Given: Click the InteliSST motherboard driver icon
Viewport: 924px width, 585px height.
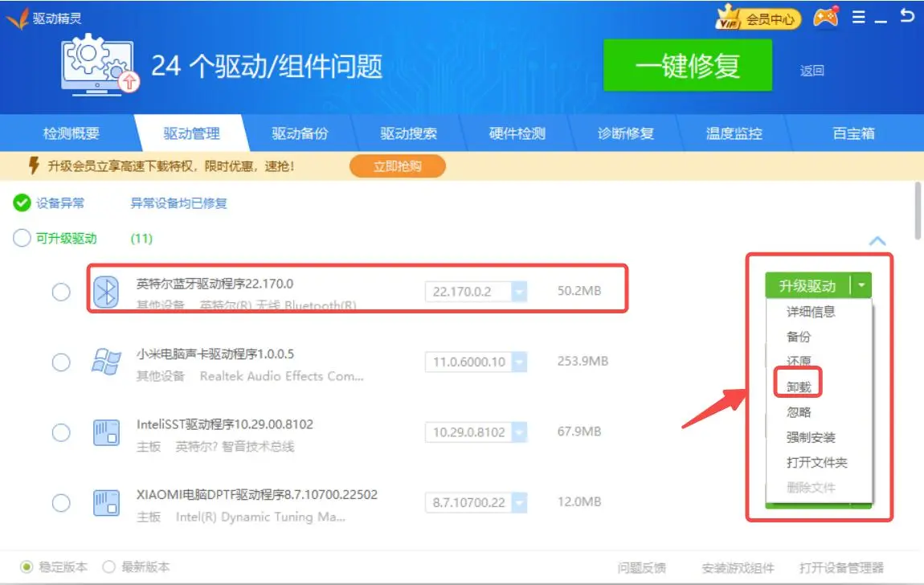Looking at the screenshot, I should 106,433.
